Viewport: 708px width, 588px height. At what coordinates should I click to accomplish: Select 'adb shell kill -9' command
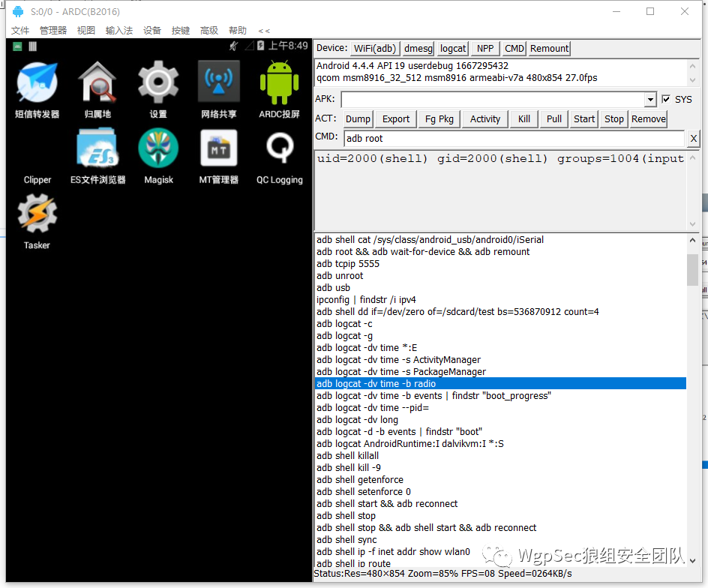coord(500,467)
